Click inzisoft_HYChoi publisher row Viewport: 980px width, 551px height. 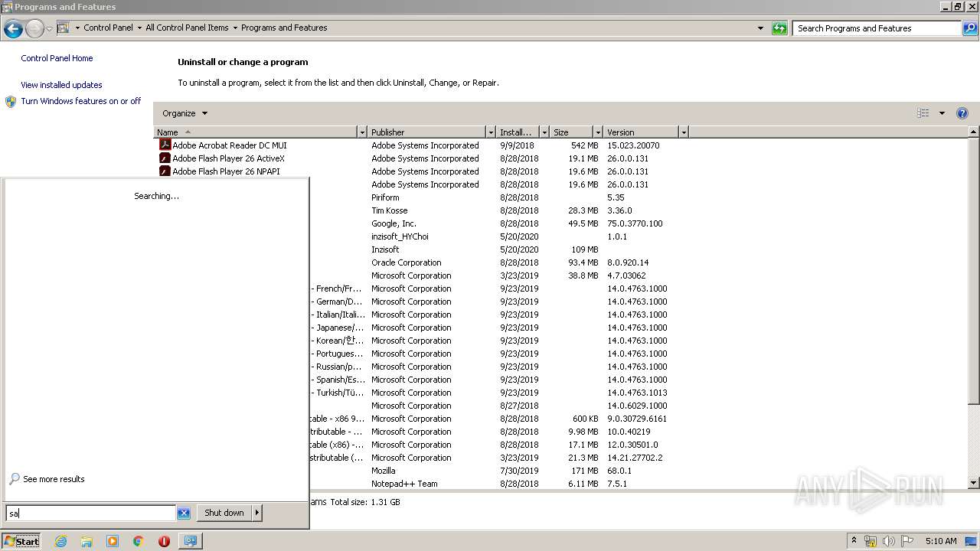(400, 236)
